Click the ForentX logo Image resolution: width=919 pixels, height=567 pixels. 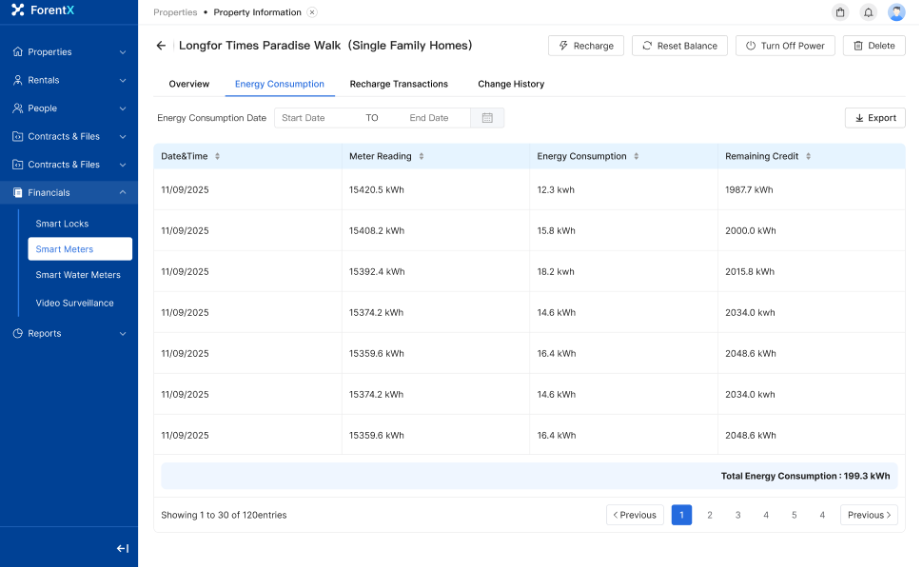click(x=45, y=10)
